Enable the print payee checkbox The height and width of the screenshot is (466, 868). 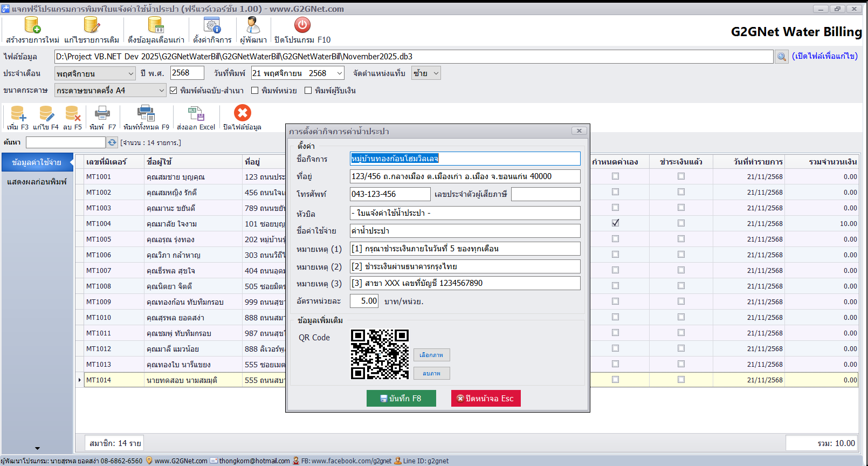point(308,91)
